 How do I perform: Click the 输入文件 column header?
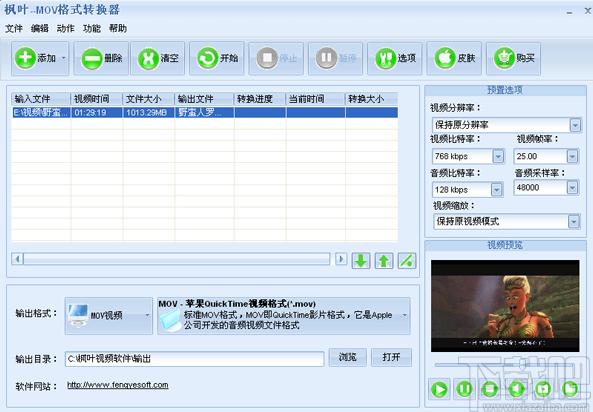pyautogui.click(x=41, y=99)
